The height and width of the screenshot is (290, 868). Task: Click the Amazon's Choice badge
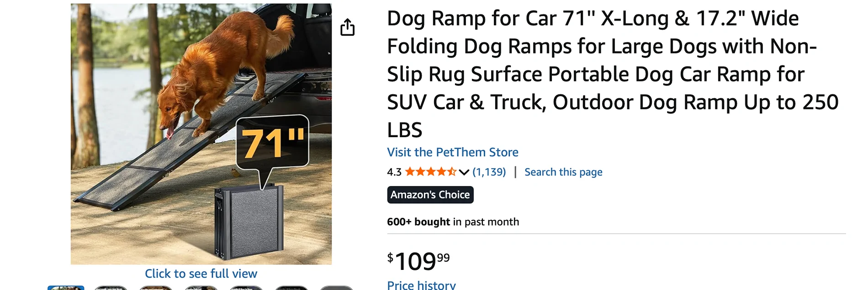(430, 194)
